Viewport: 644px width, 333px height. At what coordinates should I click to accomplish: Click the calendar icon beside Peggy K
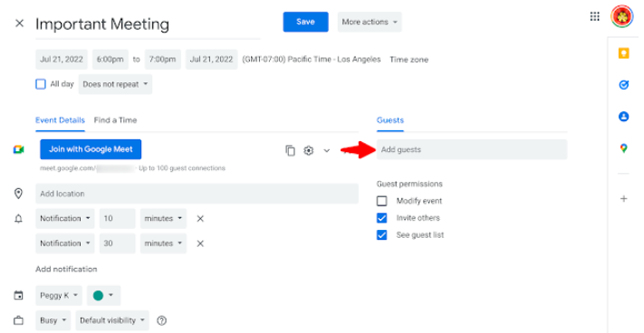18,295
